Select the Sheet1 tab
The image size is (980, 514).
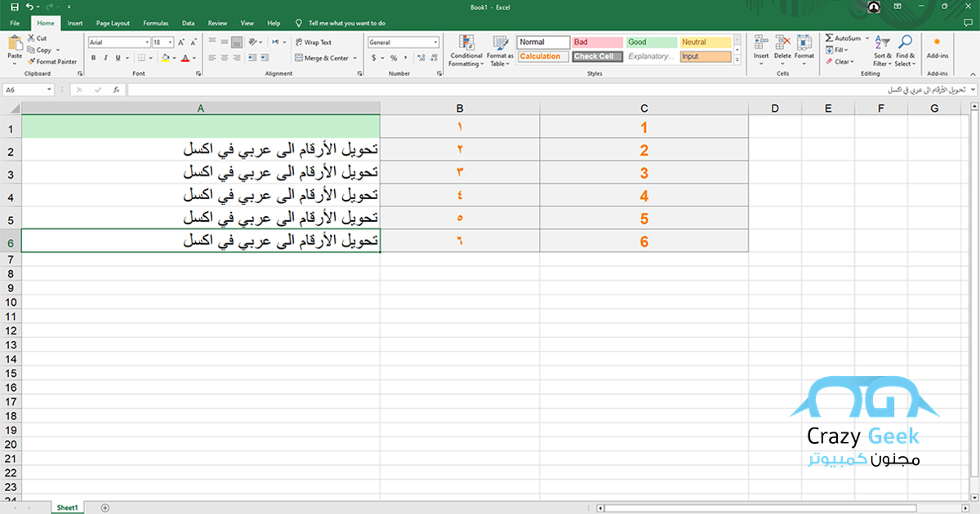click(x=67, y=507)
